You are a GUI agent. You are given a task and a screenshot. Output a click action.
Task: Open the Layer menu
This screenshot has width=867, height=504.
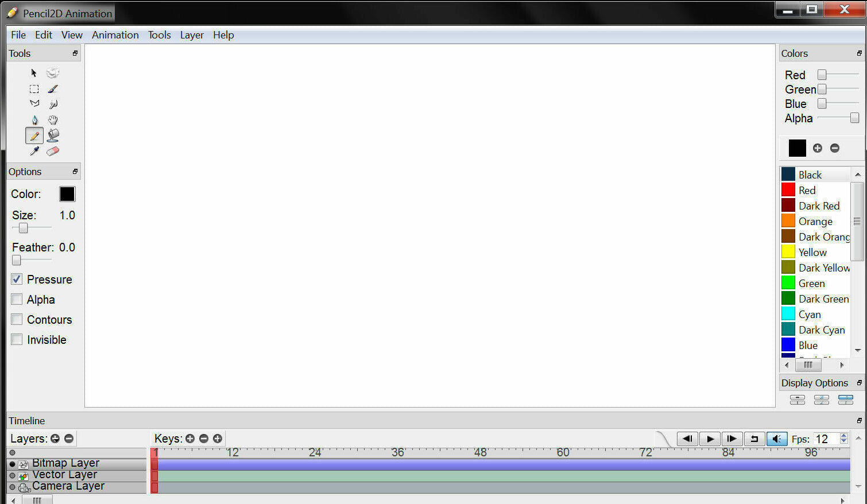192,35
